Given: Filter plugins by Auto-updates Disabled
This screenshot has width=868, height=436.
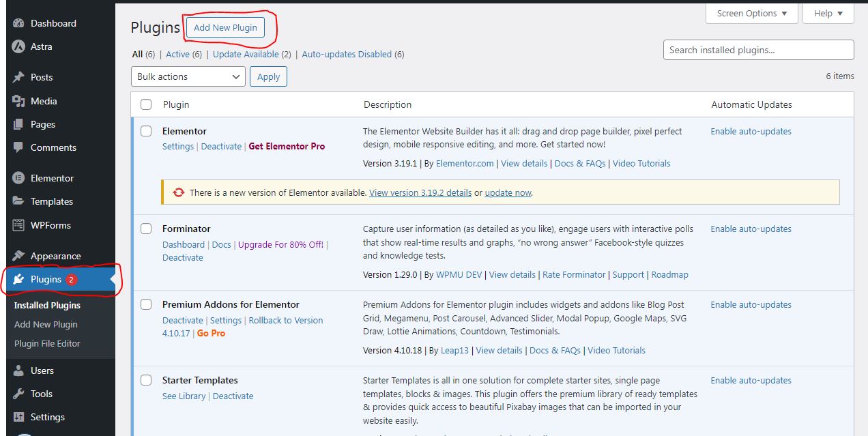Looking at the screenshot, I should point(347,55).
